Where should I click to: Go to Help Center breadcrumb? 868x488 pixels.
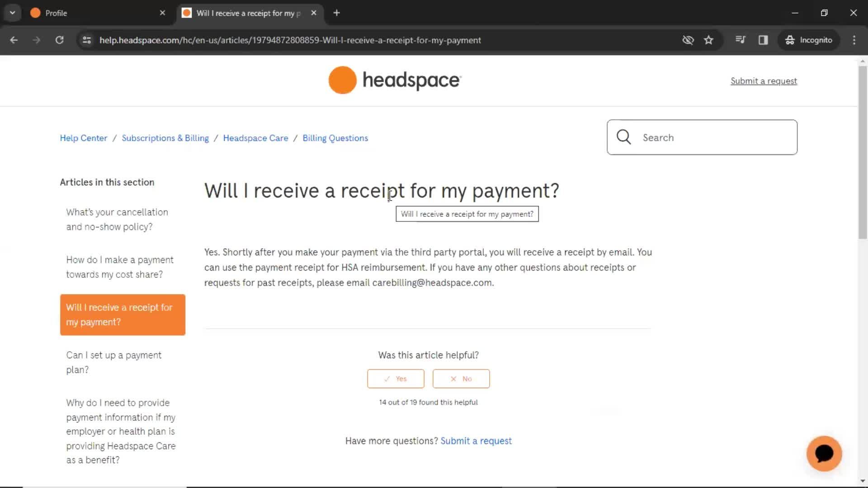(x=84, y=138)
